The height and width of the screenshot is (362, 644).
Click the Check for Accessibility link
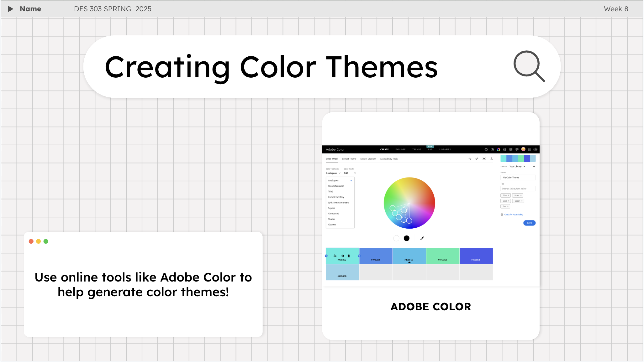pos(513,215)
